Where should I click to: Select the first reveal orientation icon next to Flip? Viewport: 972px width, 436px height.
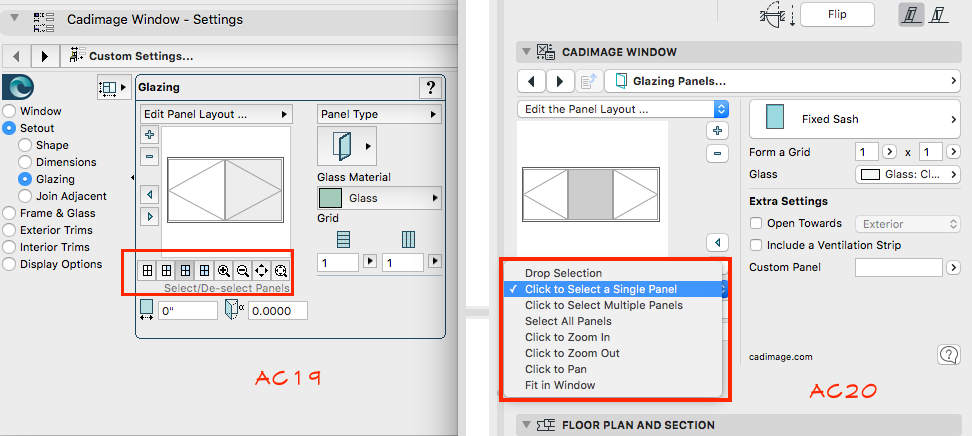pyautogui.click(x=911, y=14)
